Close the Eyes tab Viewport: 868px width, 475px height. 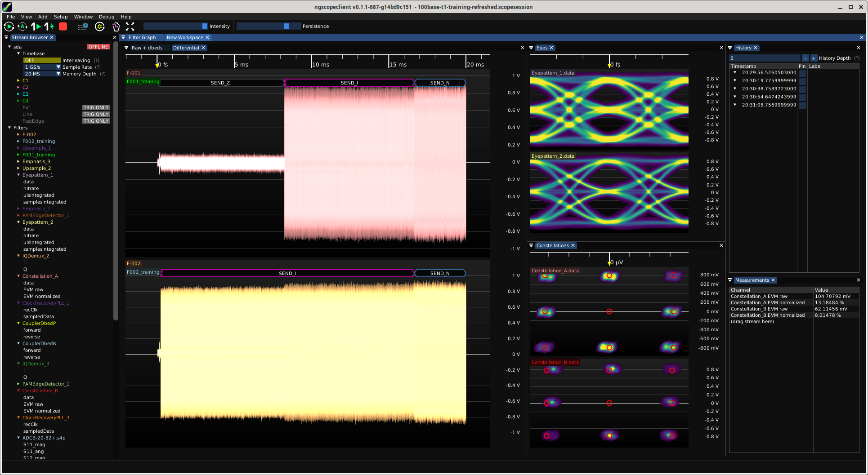coord(551,48)
